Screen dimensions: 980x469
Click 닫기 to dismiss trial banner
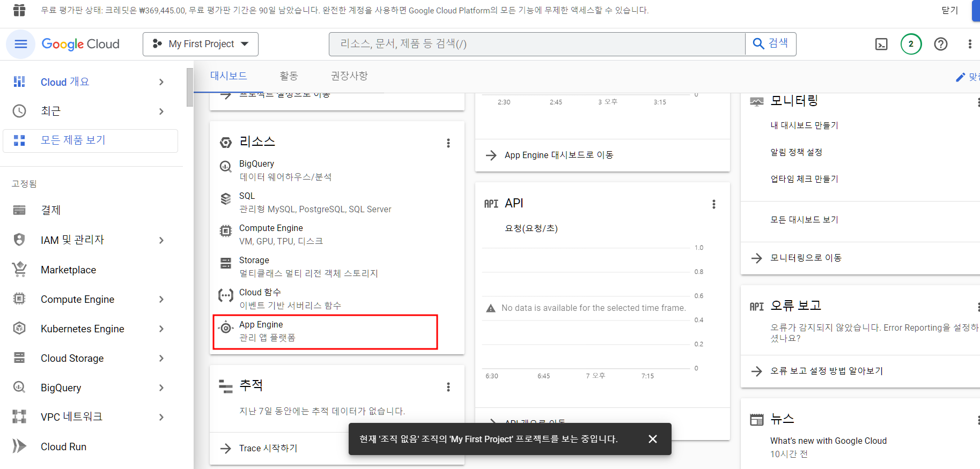[949, 10]
